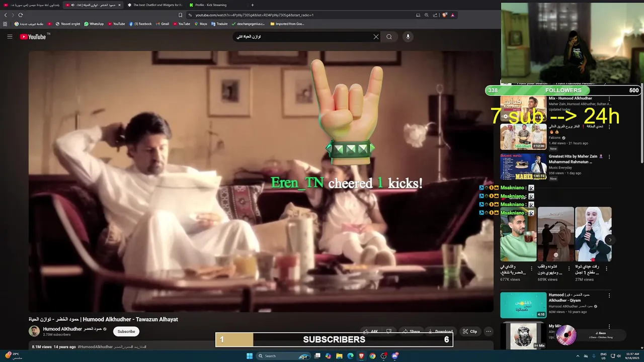Play the main Tawazun Alhayat video
The height and width of the screenshot is (362, 644).
pyautogui.click(x=261, y=182)
